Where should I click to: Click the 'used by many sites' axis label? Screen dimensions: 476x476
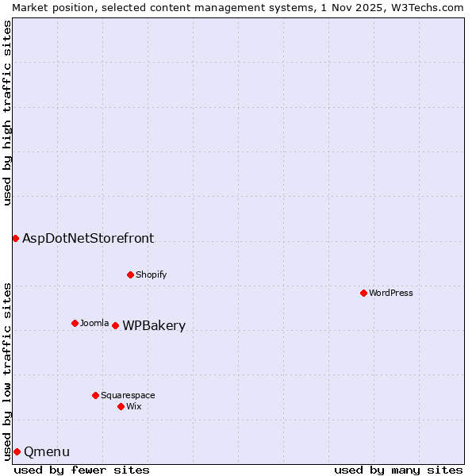398,470
